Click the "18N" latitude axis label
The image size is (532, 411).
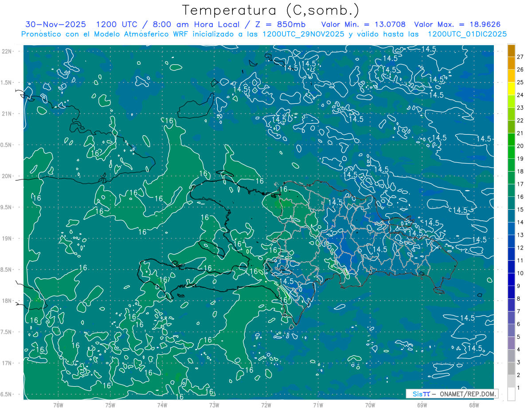coord(6,301)
